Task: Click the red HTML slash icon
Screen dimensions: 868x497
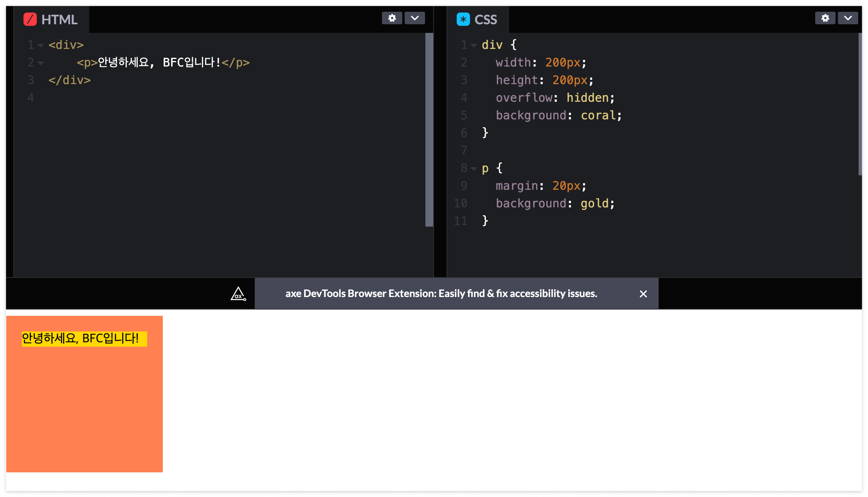Action: click(x=30, y=19)
